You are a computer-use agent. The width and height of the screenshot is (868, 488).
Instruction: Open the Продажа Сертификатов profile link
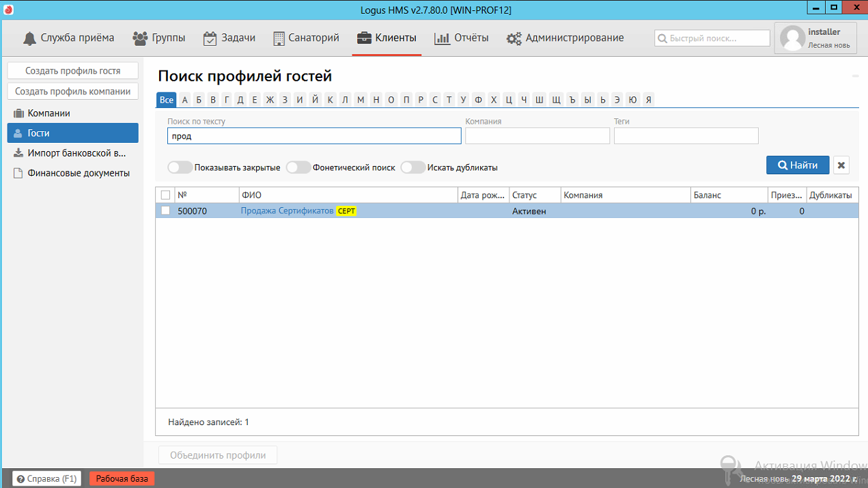[287, 211]
